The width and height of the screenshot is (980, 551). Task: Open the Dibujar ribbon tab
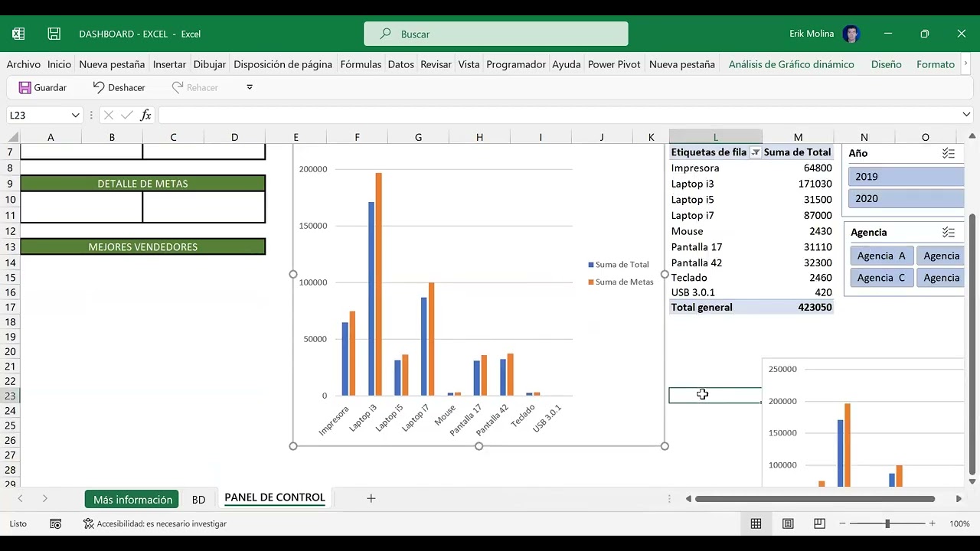[x=210, y=64]
